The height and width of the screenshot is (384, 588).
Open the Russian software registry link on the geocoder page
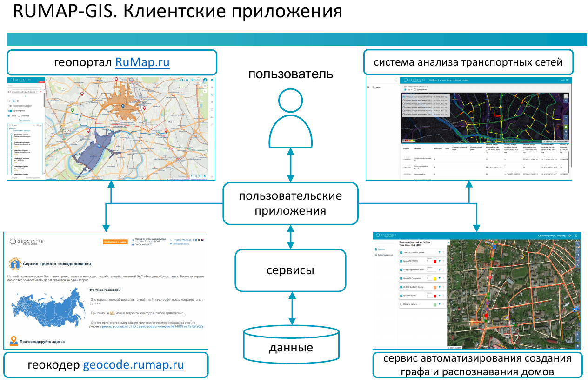point(153,326)
